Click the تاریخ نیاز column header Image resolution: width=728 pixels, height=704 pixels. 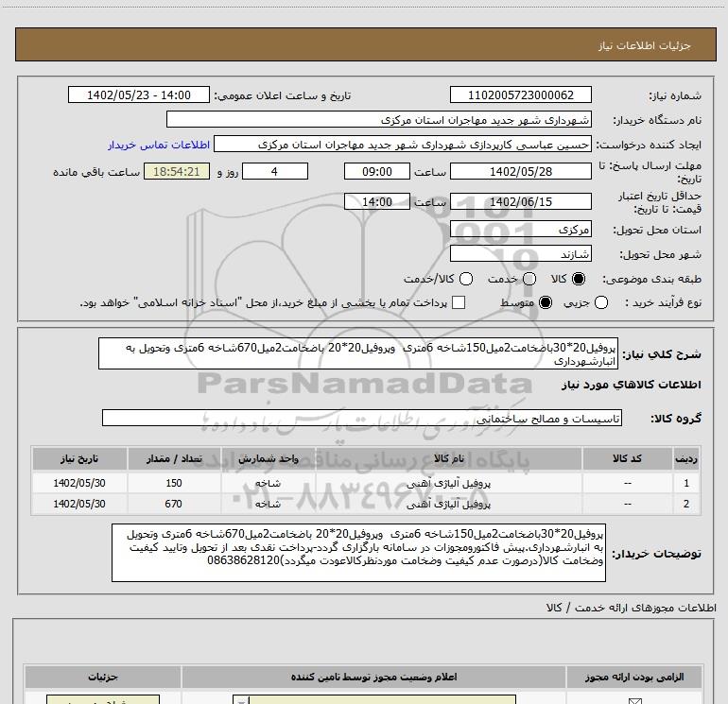point(79,458)
